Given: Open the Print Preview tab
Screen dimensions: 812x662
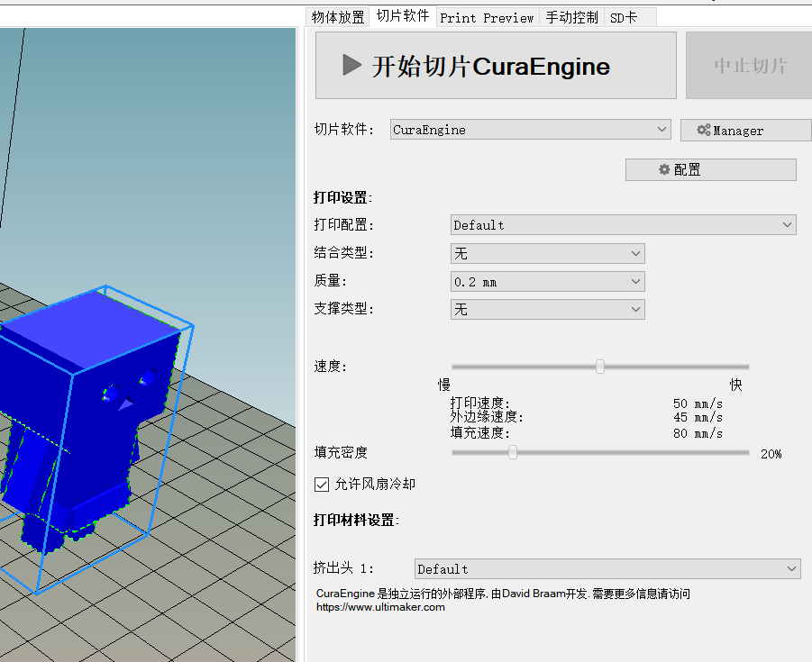Looking at the screenshot, I should 487,16.
